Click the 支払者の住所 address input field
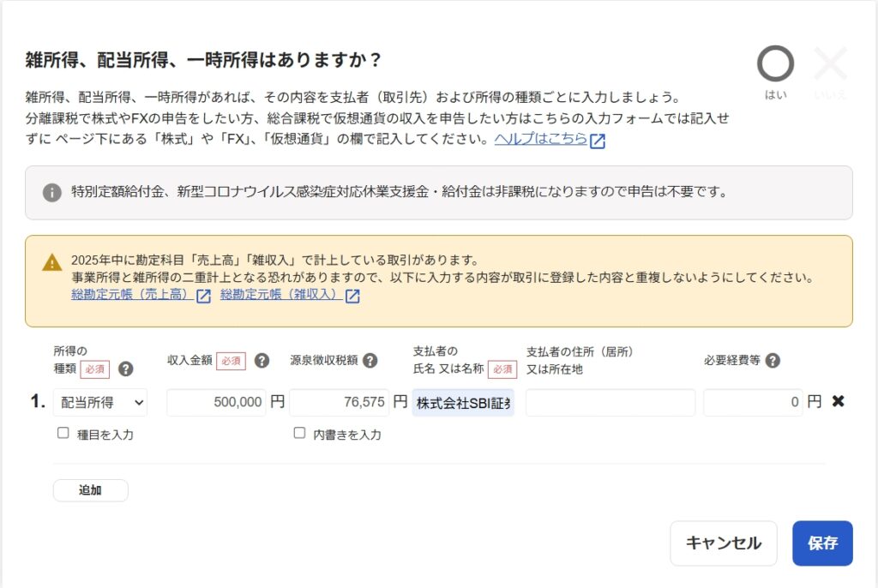This screenshot has height=588, width=878. [x=610, y=402]
